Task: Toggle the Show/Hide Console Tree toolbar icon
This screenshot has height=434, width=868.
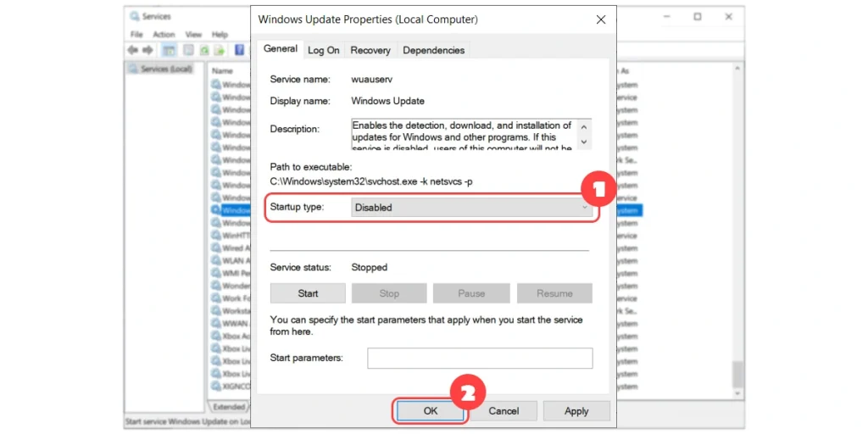Action: [x=169, y=50]
